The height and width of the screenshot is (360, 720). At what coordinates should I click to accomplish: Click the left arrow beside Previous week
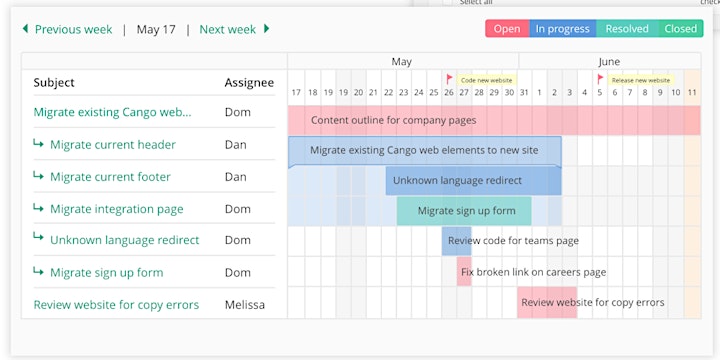click(25, 29)
